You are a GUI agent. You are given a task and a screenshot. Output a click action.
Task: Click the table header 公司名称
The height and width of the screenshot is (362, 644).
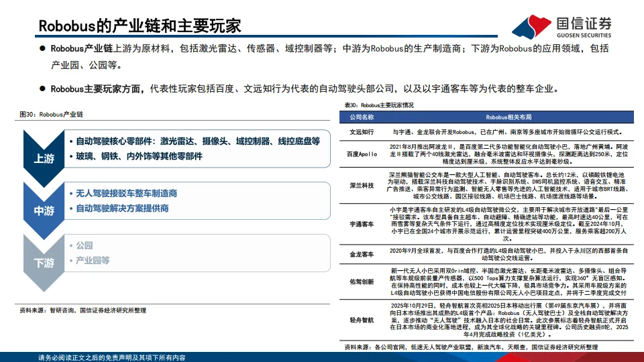(x=362, y=117)
